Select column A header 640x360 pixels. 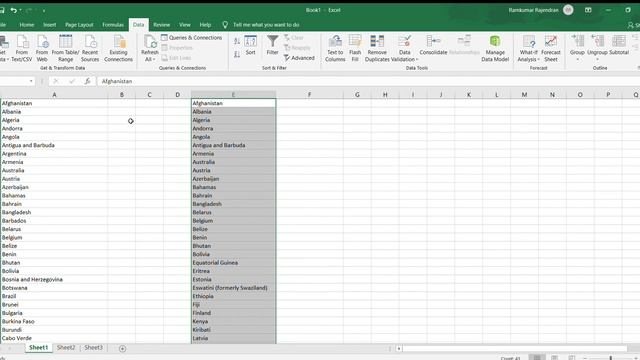[54, 95]
